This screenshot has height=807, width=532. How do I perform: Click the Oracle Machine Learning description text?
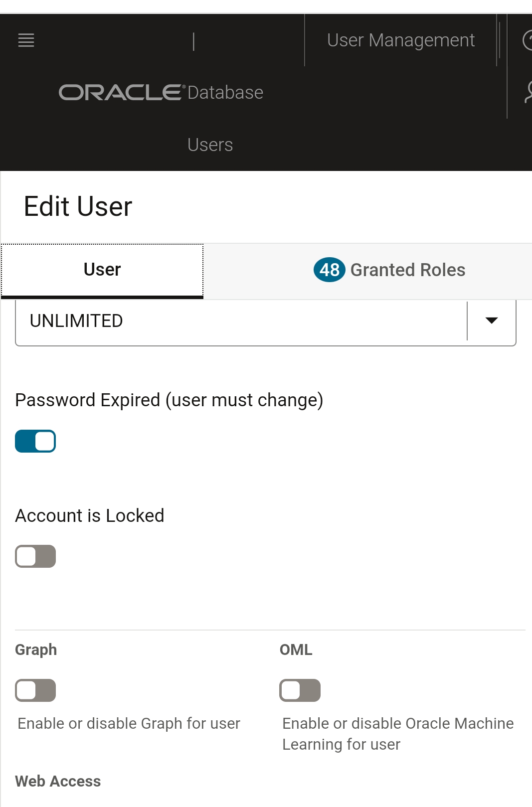[x=398, y=734]
